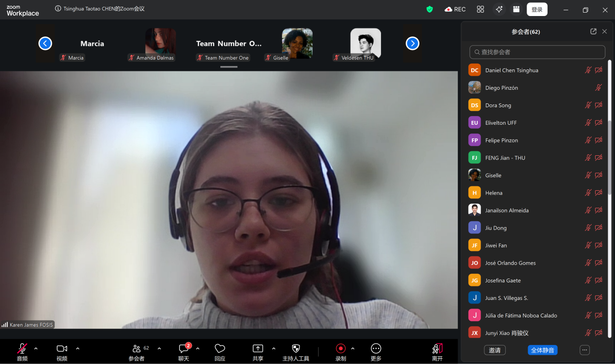
Task: Expand the audio options arrow
Action: tap(36, 348)
